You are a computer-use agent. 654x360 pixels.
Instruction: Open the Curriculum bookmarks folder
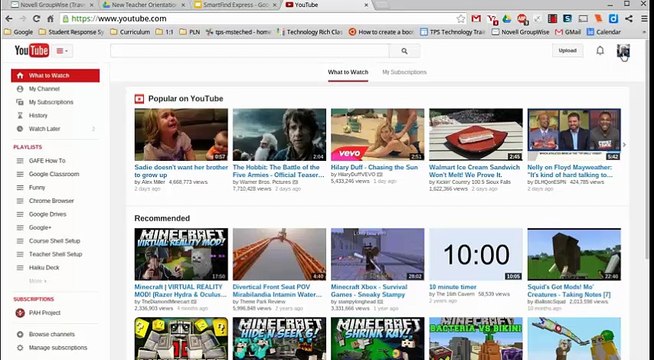point(130,32)
